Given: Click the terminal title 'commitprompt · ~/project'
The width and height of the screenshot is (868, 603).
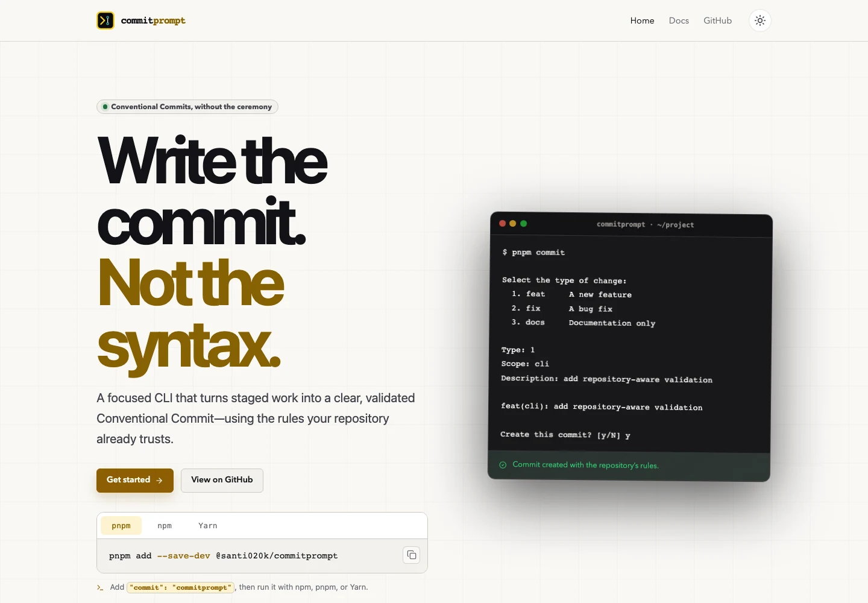Looking at the screenshot, I should point(645,224).
